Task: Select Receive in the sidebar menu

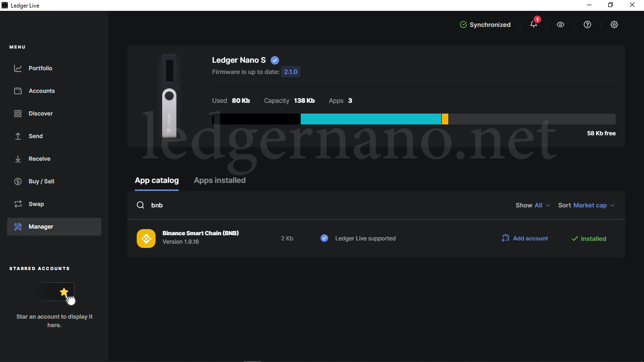Action: click(54, 159)
